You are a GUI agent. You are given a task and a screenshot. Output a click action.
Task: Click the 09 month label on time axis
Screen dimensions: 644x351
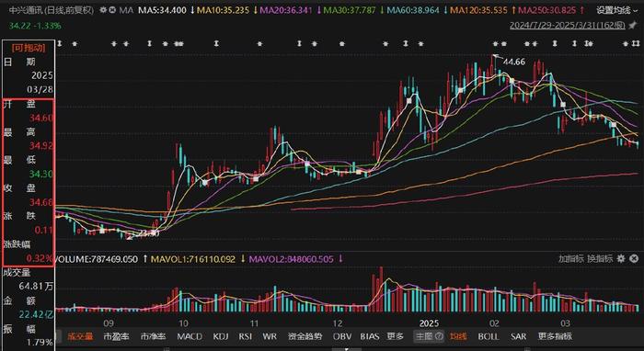point(109,323)
